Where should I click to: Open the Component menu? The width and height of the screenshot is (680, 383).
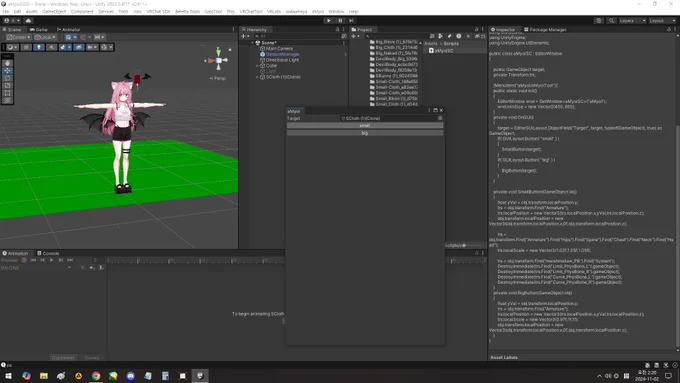[x=82, y=11]
